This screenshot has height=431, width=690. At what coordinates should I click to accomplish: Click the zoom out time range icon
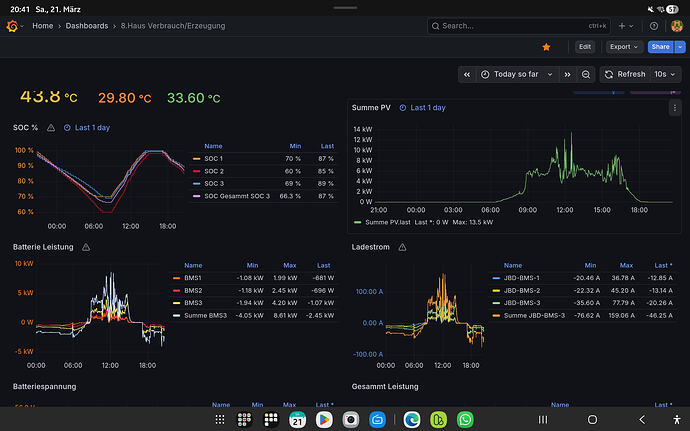click(x=586, y=74)
